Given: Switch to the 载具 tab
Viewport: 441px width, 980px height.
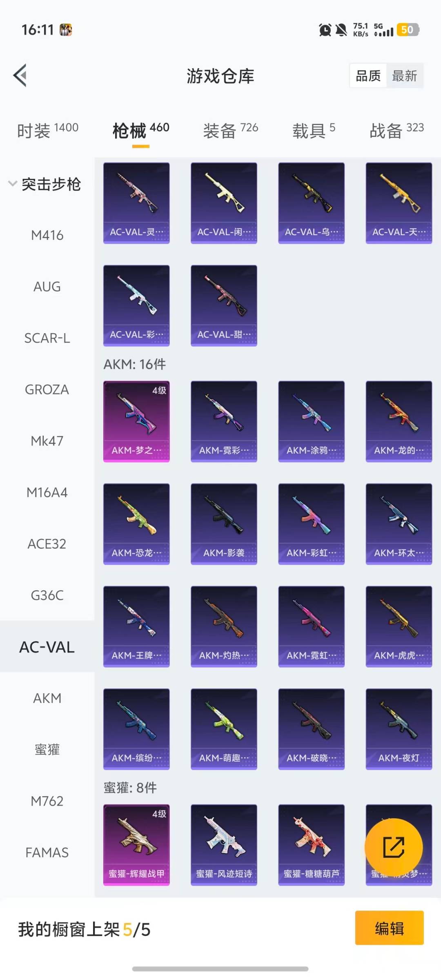Looking at the screenshot, I should point(314,131).
